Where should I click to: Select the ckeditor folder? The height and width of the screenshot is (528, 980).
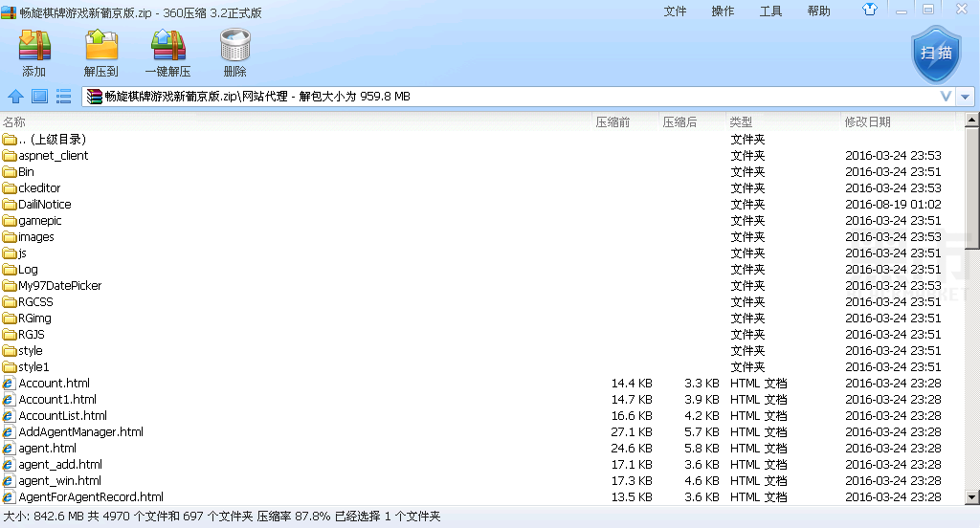pos(481,188)
